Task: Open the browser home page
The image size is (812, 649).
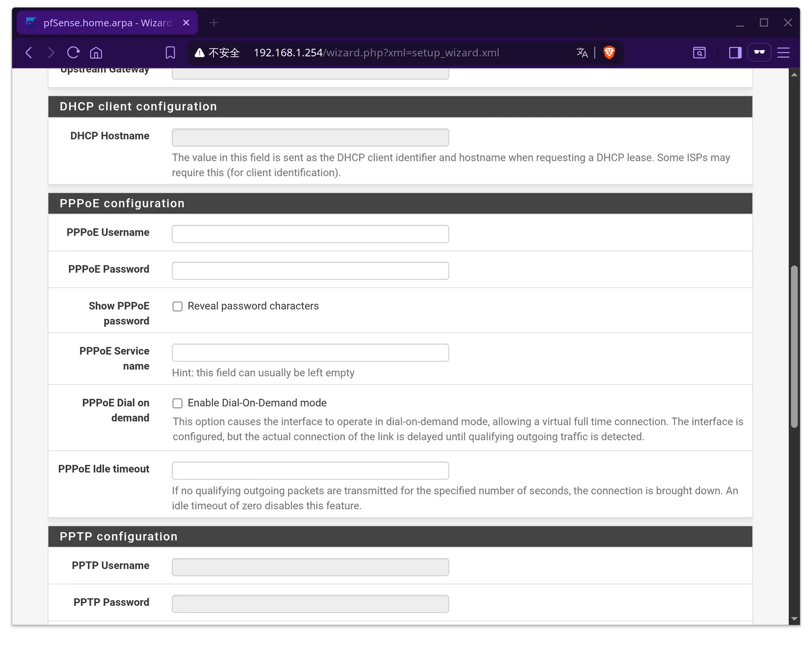Action: [96, 53]
